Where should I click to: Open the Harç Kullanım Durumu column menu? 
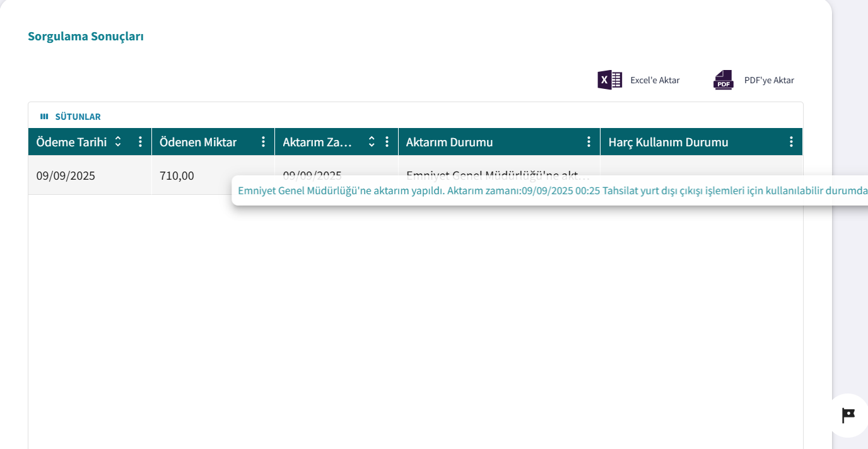pos(791,142)
